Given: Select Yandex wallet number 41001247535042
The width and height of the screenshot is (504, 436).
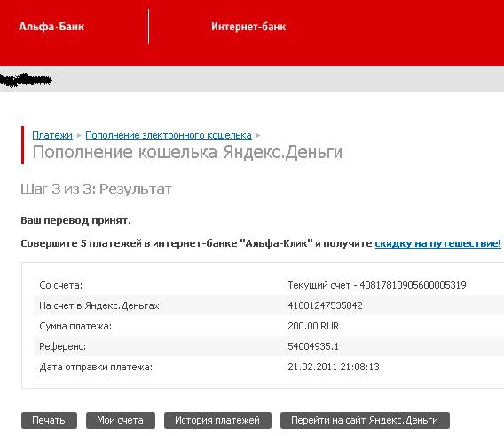Looking at the screenshot, I should coord(325,305).
